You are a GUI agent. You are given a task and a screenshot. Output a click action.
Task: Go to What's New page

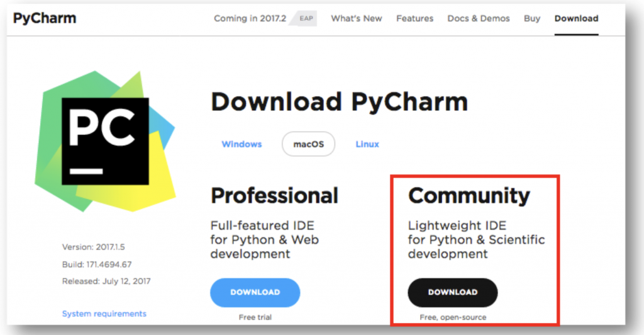[x=357, y=18]
